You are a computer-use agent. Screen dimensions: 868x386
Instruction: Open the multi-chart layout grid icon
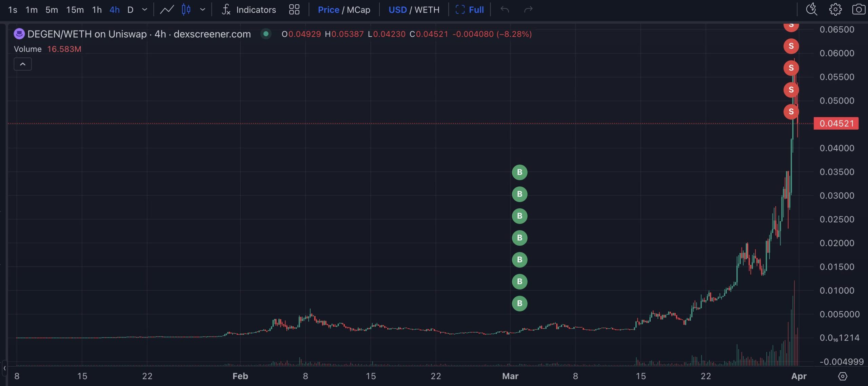point(294,10)
